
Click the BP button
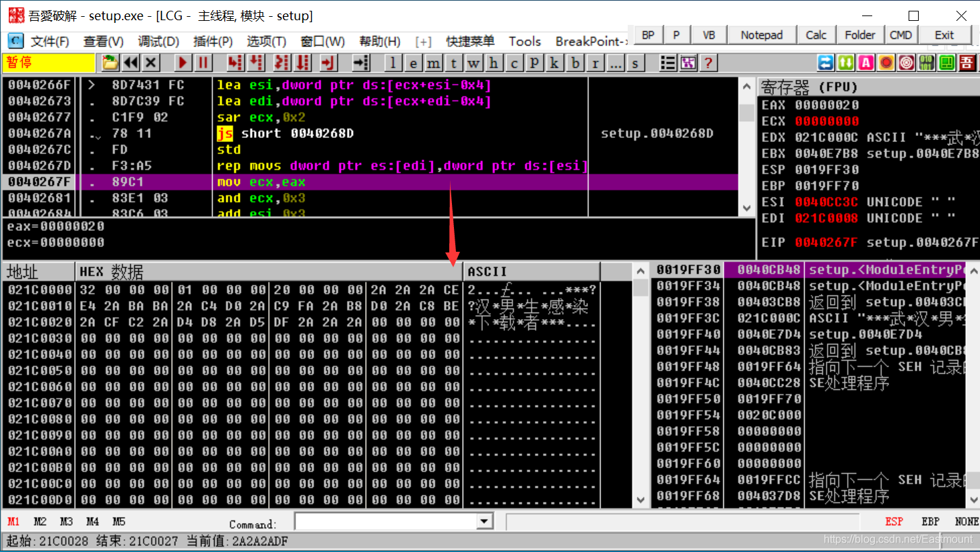tap(648, 35)
